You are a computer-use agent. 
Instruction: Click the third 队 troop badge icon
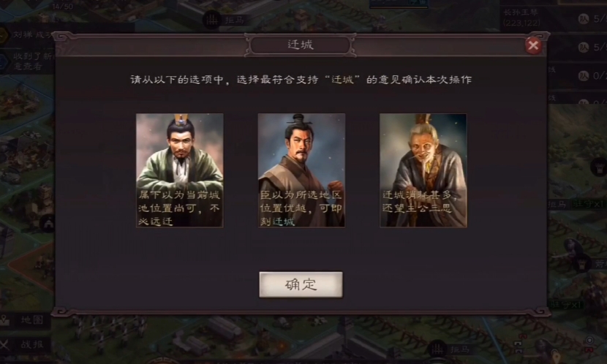point(584,76)
